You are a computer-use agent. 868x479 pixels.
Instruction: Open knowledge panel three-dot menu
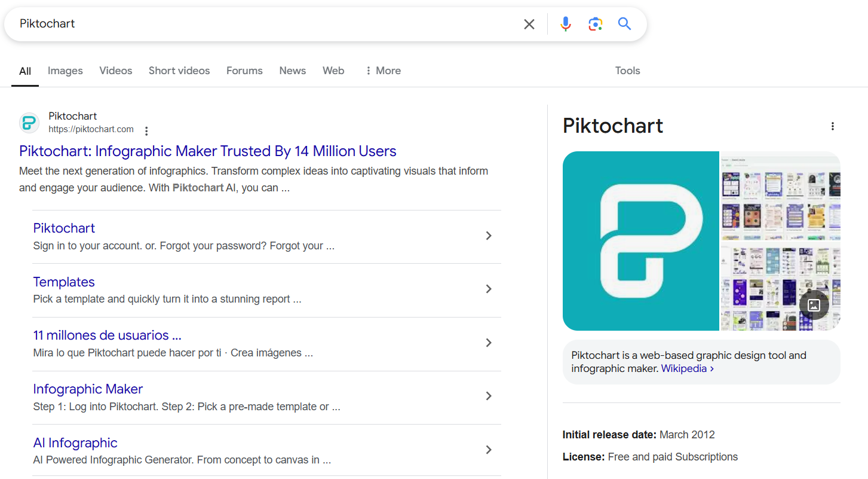point(832,126)
